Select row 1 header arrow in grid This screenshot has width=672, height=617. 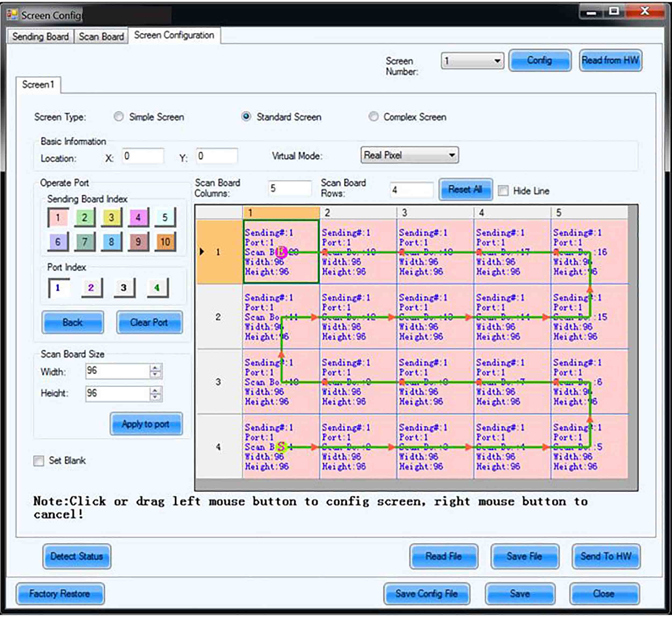202,252
